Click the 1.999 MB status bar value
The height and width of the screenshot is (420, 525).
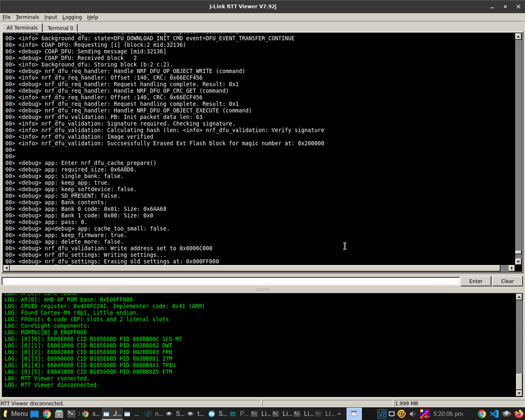(406, 403)
